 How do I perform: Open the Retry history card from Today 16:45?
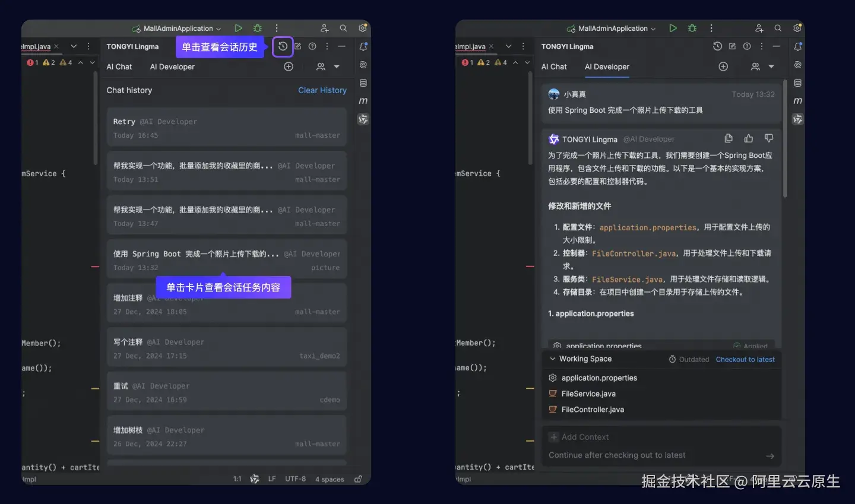[227, 128]
